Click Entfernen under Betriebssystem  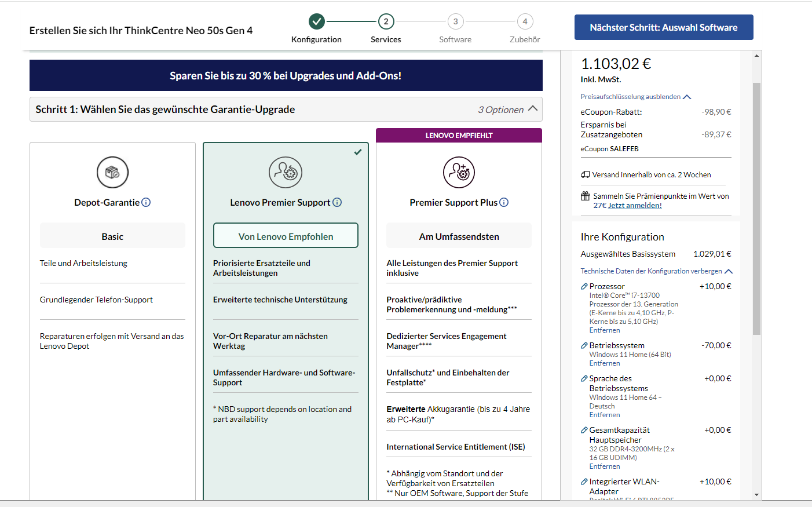point(605,363)
